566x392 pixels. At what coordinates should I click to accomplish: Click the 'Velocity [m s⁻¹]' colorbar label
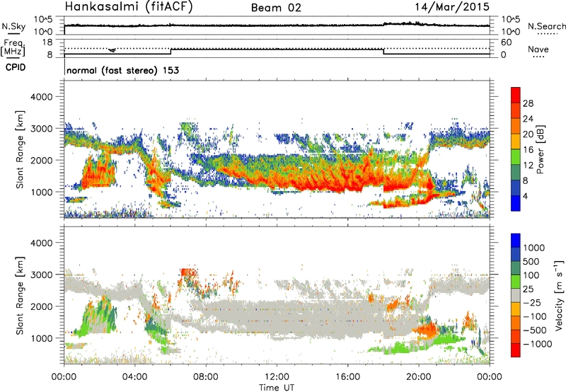tap(559, 295)
